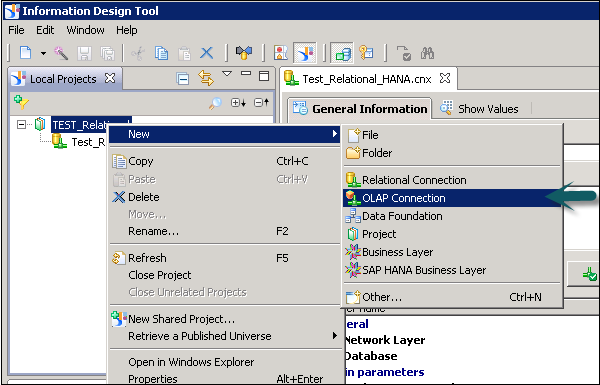Click the Save All toolbar icon

tap(108, 53)
